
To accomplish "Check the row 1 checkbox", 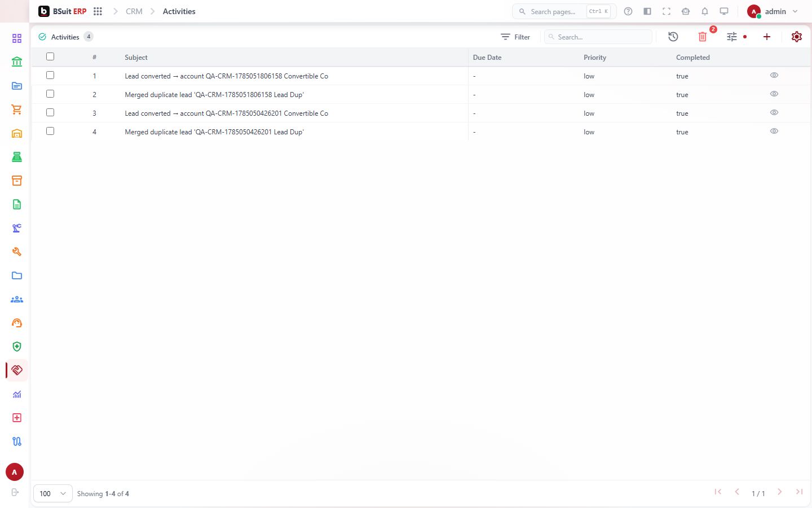I will 50,75.
